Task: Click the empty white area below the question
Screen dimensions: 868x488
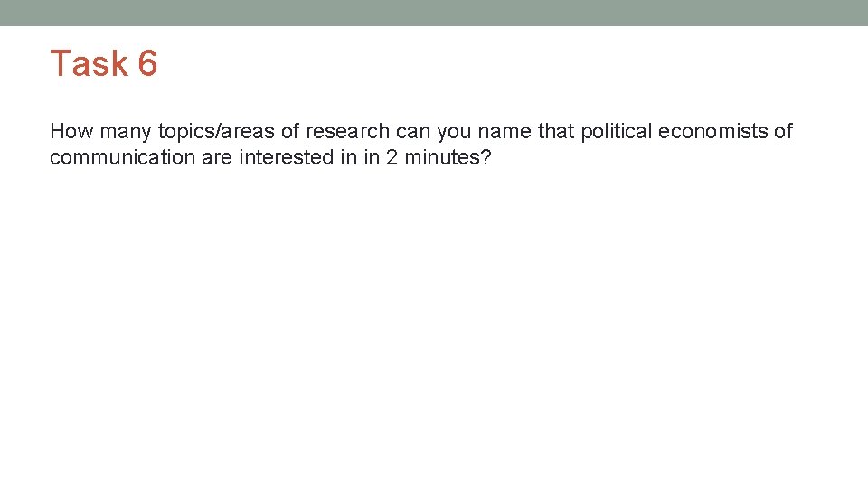Action: (x=434, y=325)
